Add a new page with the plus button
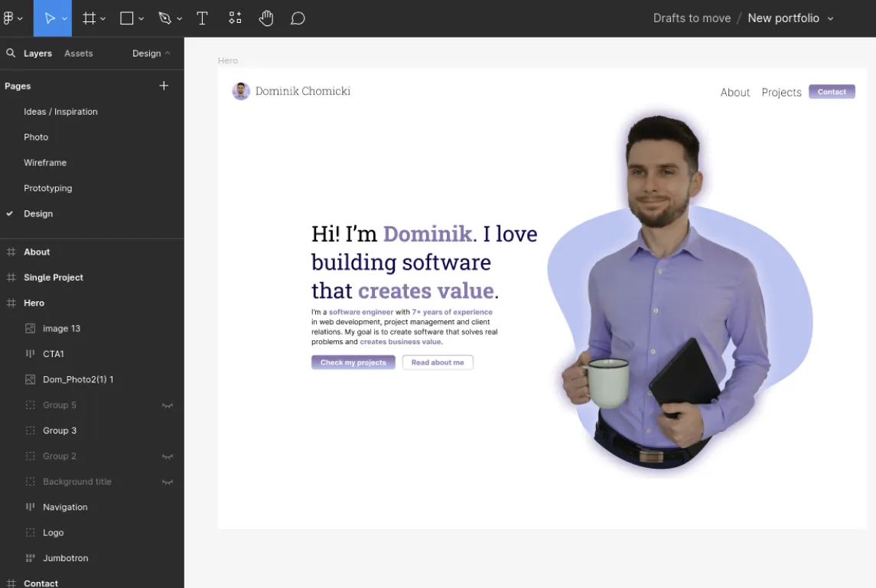The height and width of the screenshot is (588, 876). coord(163,86)
